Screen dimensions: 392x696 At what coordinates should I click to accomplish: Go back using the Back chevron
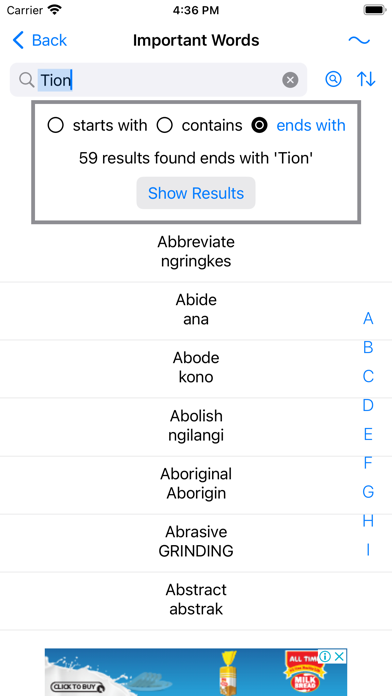point(40,40)
